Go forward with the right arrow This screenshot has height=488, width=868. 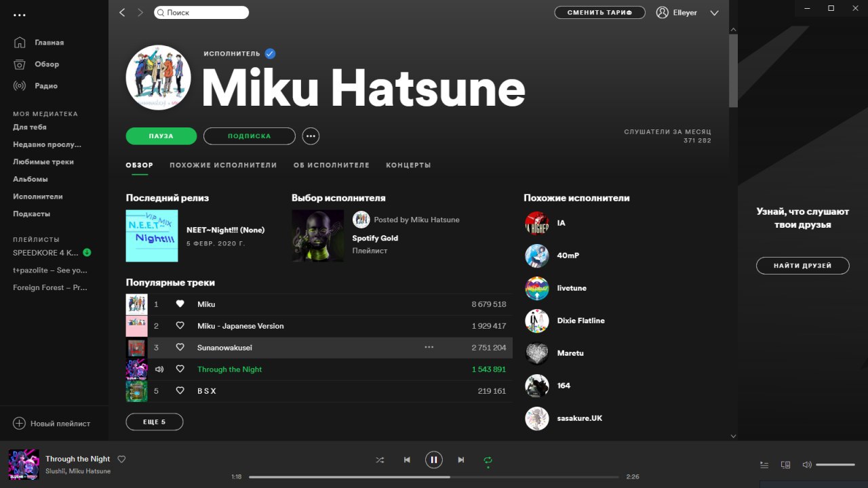pos(140,12)
